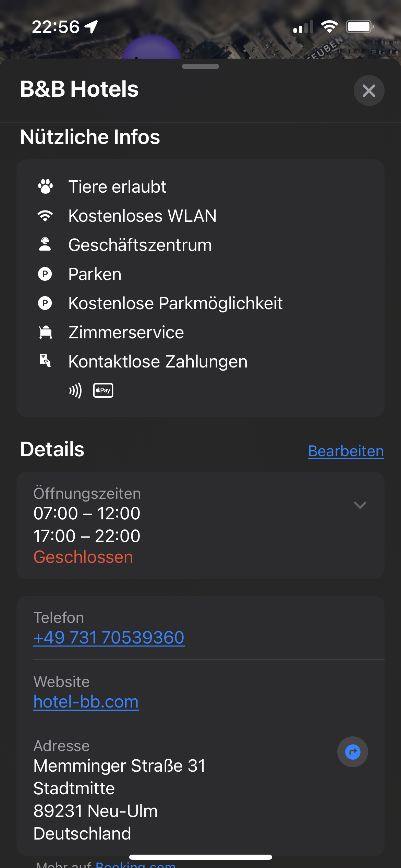Expand the Öffnungszeiten opening hours chevron

point(360,505)
